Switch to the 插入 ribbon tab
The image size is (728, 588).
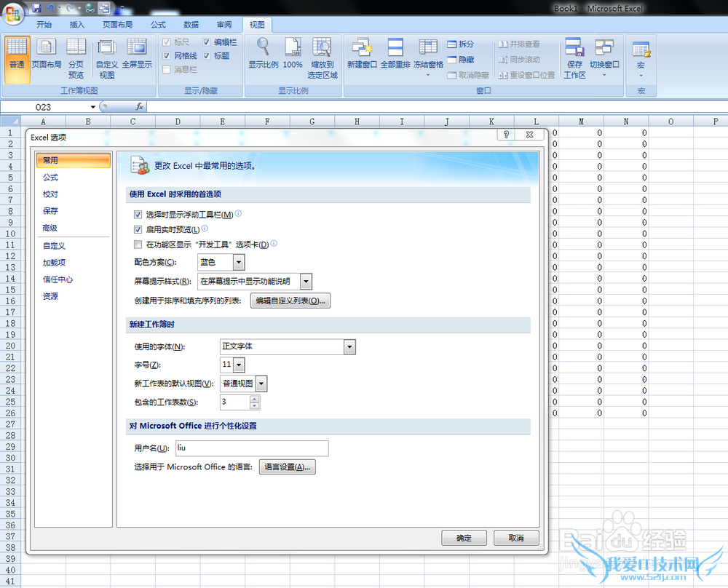coord(77,25)
